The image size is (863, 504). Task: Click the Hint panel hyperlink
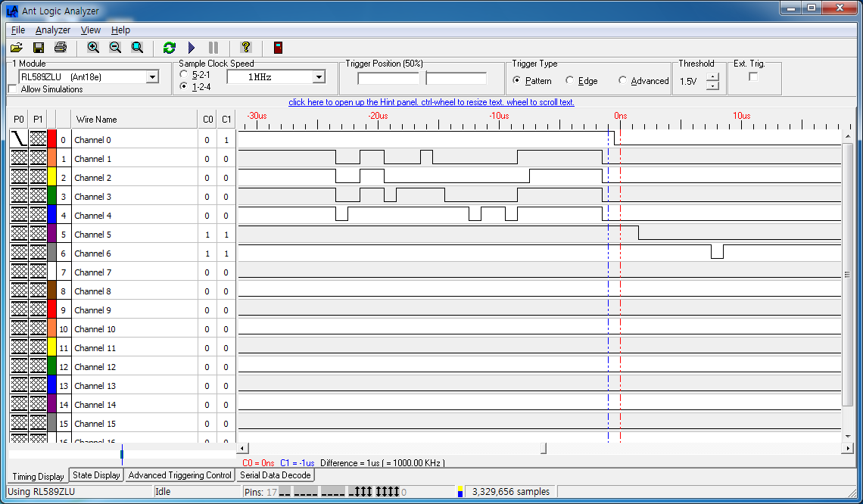[431, 102]
